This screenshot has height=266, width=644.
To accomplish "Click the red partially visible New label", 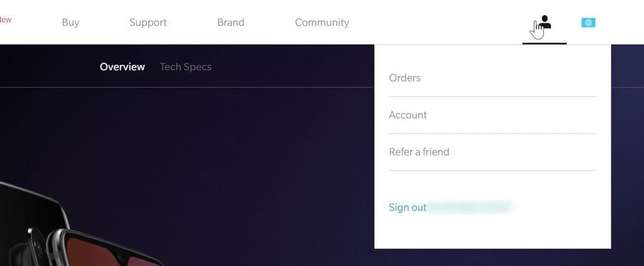I will (x=5, y=19).
